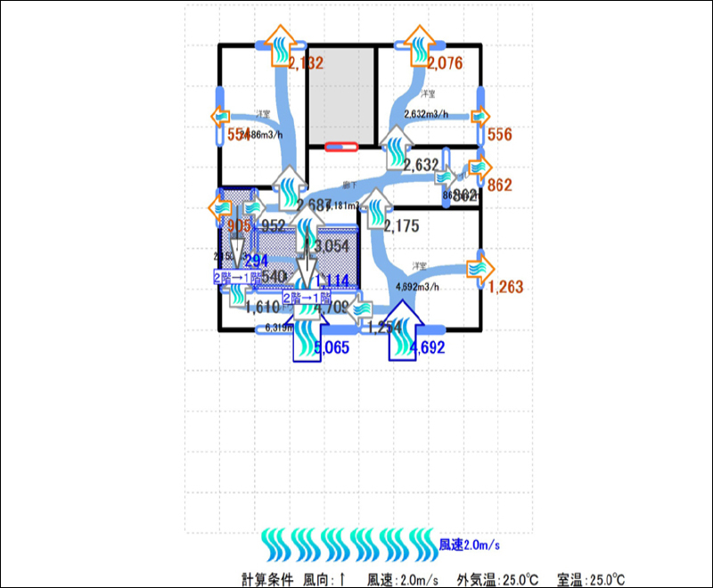Click the 6,319m text on the bottom window

point(279,327)
